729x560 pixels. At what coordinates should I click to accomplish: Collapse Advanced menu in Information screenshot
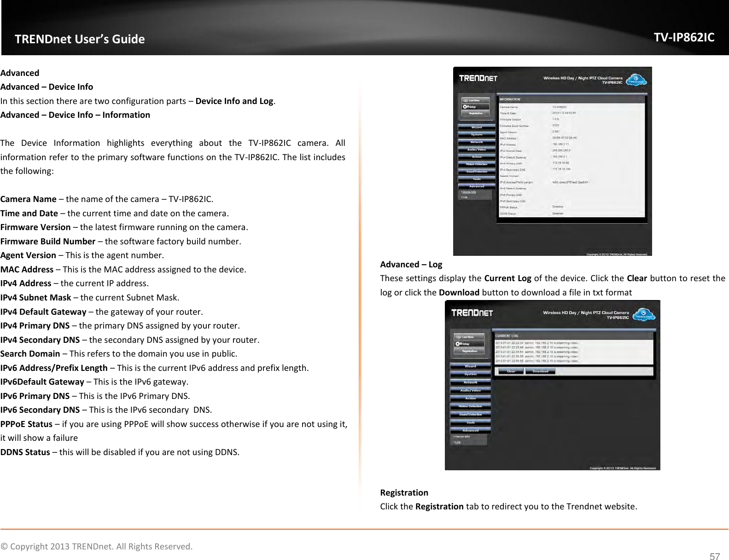(477, 186)
